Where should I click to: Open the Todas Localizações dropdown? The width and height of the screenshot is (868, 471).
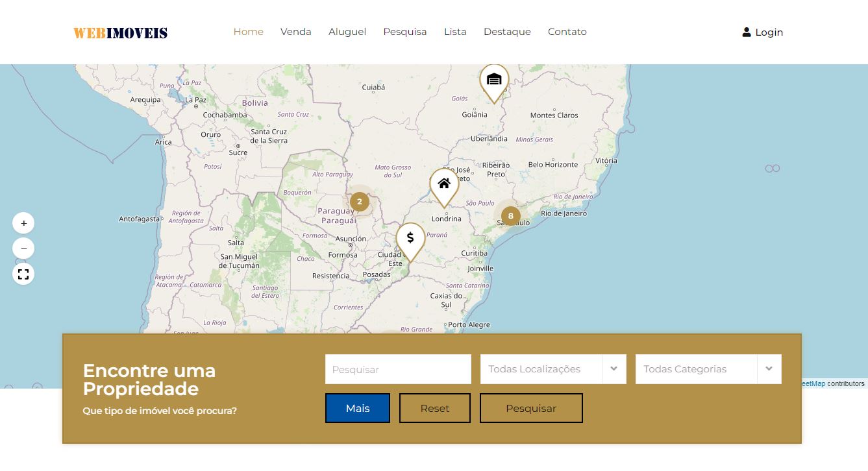(545, 369)
